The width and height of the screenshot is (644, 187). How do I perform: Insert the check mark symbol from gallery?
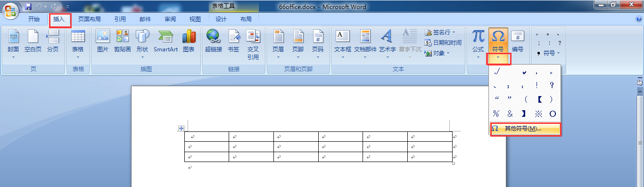coord(524,73)
